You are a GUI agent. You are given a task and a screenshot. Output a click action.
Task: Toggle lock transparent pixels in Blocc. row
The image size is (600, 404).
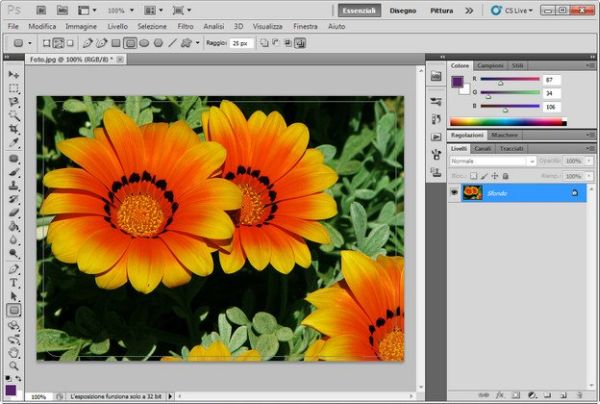[474, 174]
